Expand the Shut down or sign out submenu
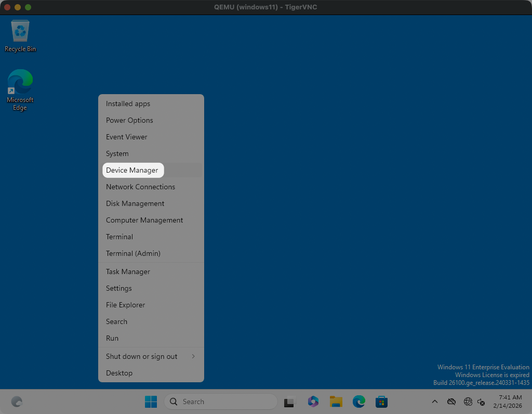 click(151, 356)
